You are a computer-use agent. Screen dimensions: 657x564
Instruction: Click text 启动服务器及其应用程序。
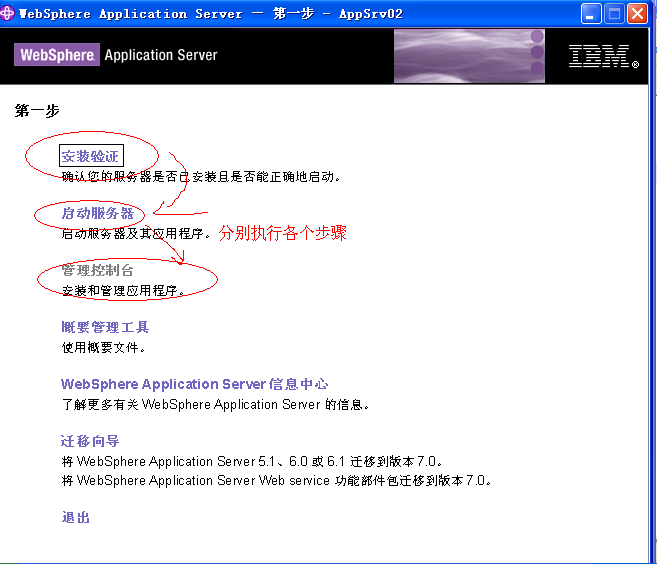click(136, 233)
